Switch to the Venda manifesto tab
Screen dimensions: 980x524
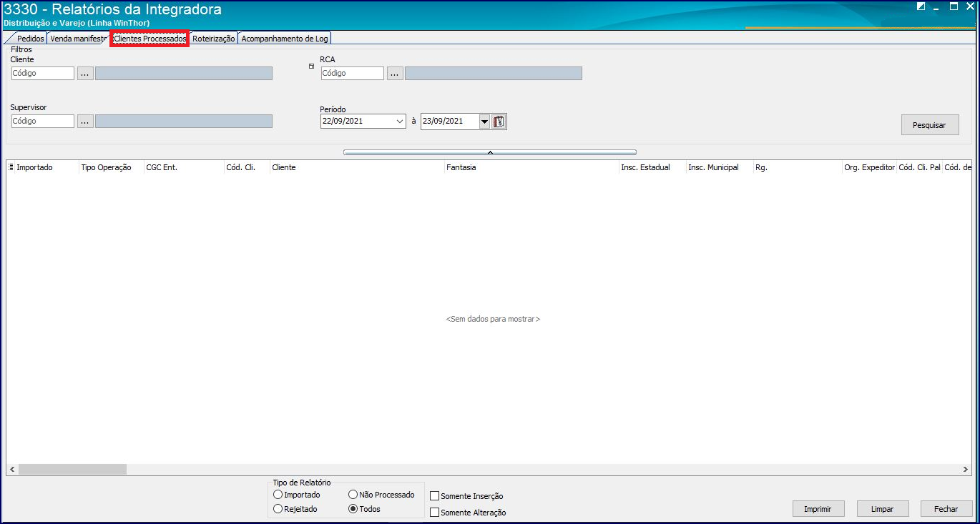click(x=78, y=39)
